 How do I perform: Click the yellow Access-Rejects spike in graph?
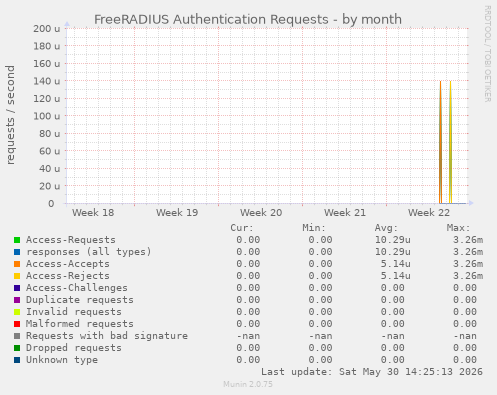click(x=450, y=143)
